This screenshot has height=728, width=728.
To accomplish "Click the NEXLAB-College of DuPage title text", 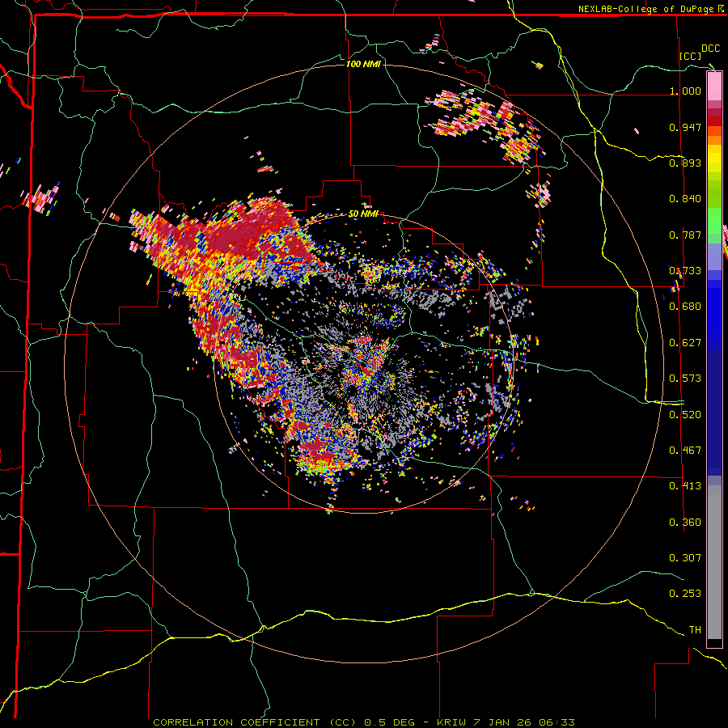I will [x=645, y=9].
